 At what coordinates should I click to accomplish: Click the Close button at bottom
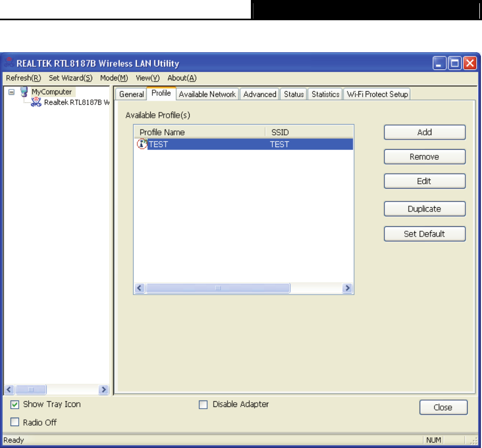(x=443, y=408)
